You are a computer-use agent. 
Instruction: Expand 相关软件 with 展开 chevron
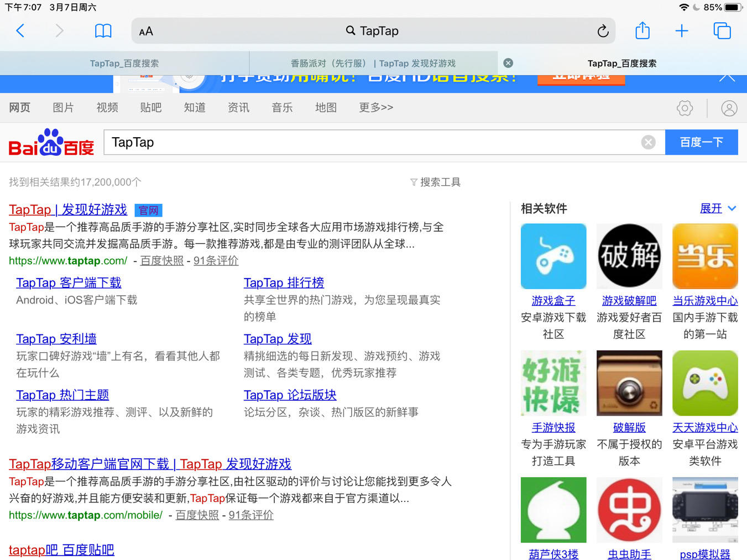point(718,208)
